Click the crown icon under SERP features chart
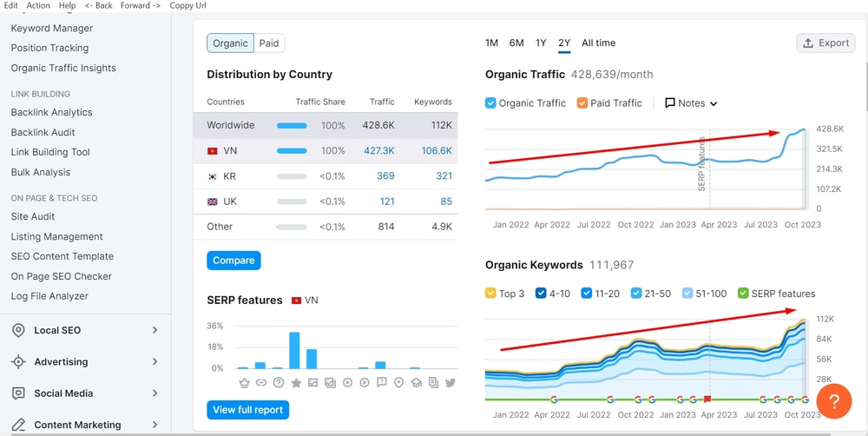This screenshot has width=868, height=436. (244, 383)
